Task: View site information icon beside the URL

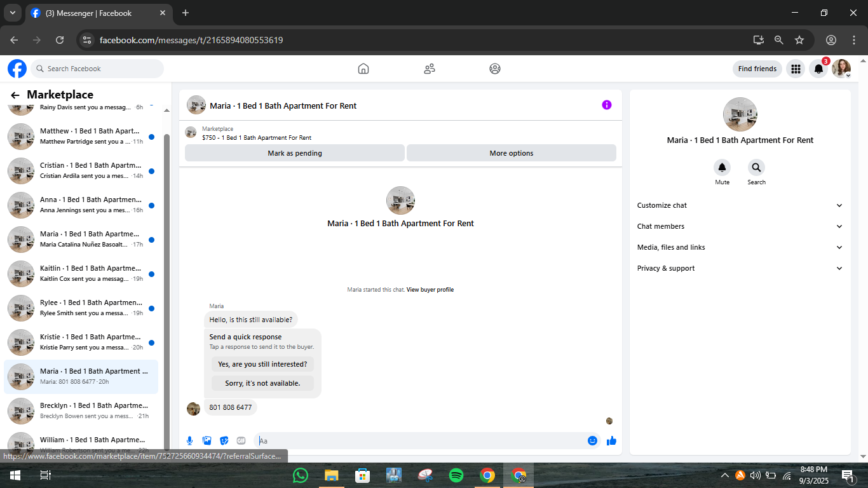Action: pos(88,40)
